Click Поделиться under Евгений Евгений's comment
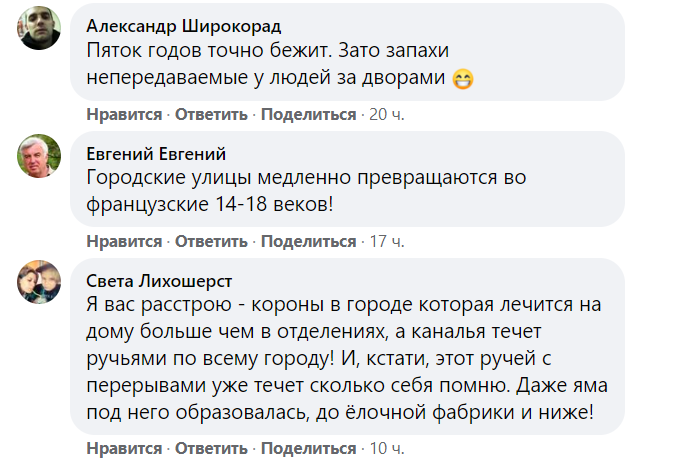This screenshot has width=677, height=460. (x=309, y=241)
